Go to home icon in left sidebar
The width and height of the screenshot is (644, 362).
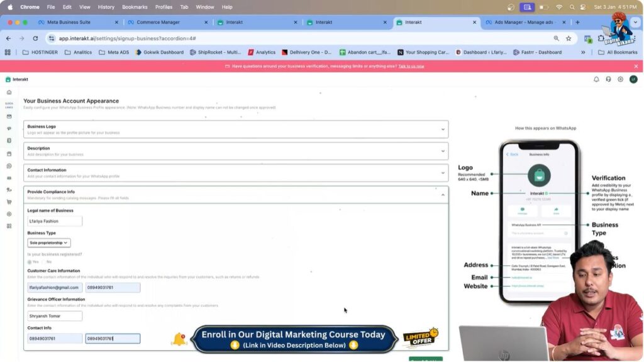pyautogui.click(x=9, y=92)
